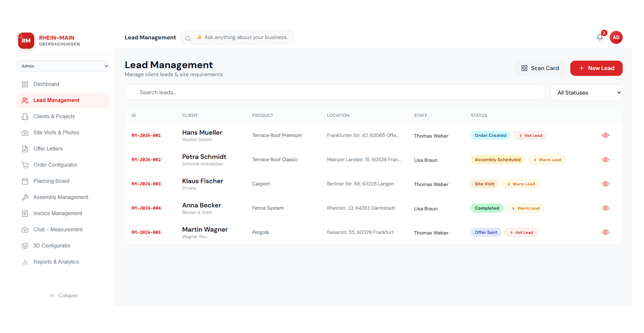Viewport: 644px width, 333px height.
Task: Click eye icon for Klaus Fischer row
Action: [x=605, y=184]
